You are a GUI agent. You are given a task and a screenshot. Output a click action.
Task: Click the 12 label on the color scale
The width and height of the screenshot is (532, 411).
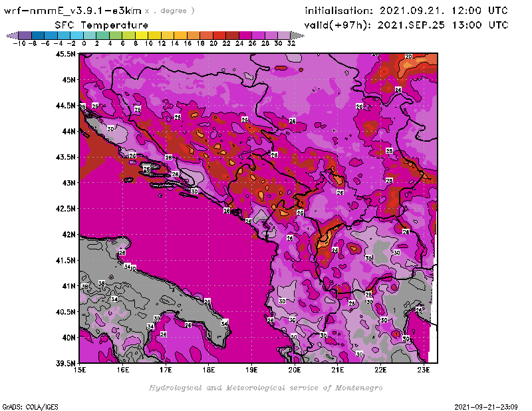pyautogui.click(x=162, y=43)
